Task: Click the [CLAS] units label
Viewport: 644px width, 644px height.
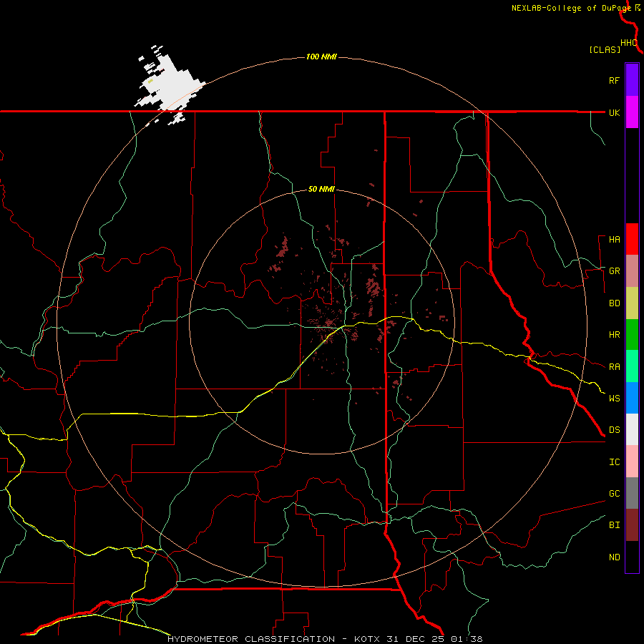Action: [x=605, y=49]
